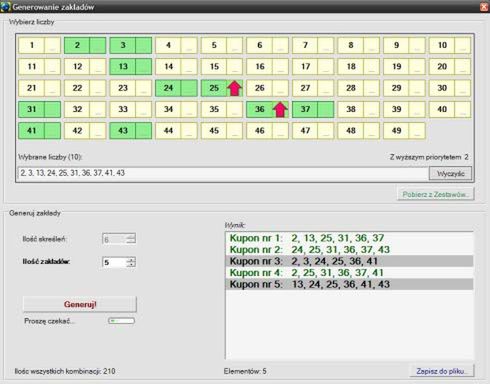
Task: Click into the Ilość zakładów value field
Action: point(114,262)
